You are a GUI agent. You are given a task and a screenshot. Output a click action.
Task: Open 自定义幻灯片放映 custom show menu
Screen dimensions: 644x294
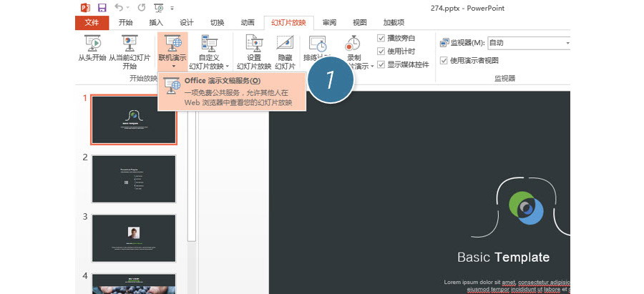tap(209, 52)
